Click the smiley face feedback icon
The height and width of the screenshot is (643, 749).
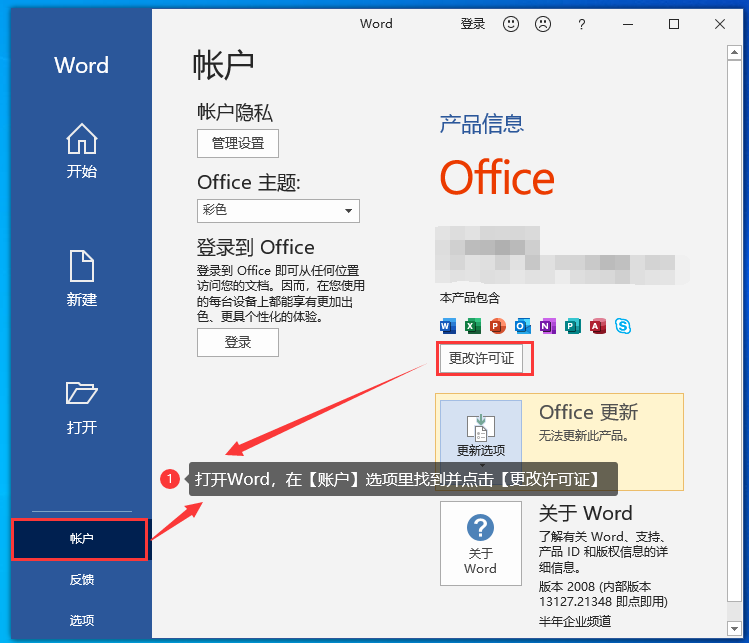pos(511,24)
